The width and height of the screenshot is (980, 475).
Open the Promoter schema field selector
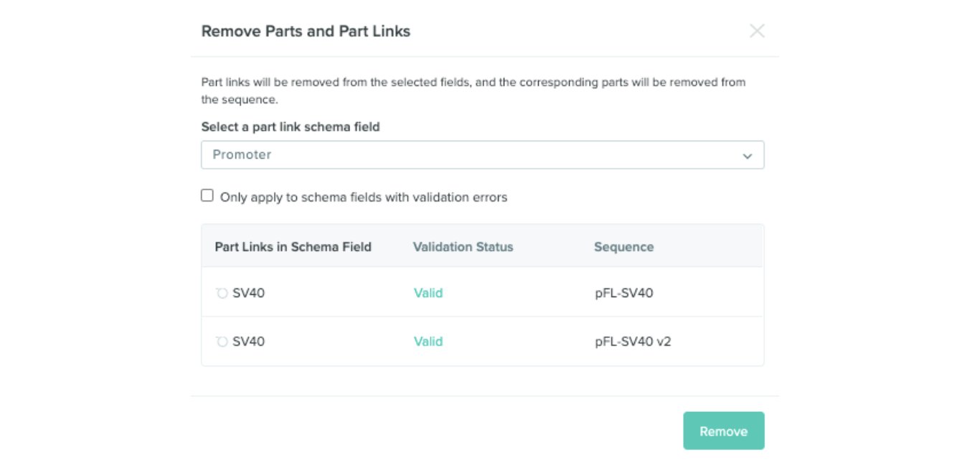tap(473, 155)
